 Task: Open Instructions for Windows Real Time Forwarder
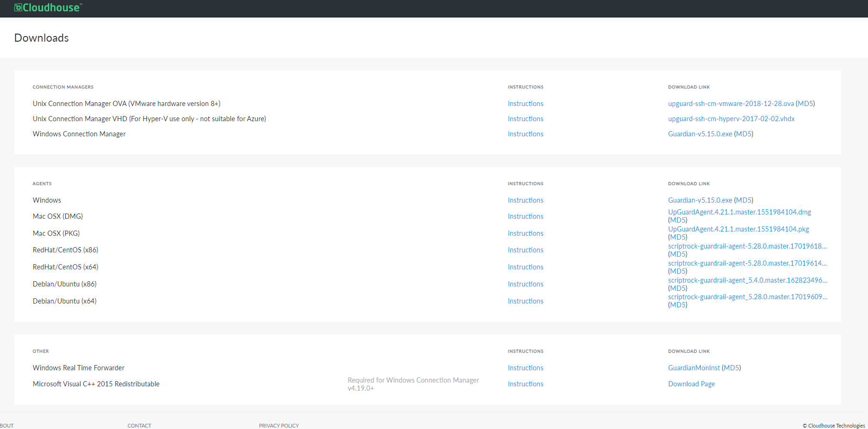point(525,368)
